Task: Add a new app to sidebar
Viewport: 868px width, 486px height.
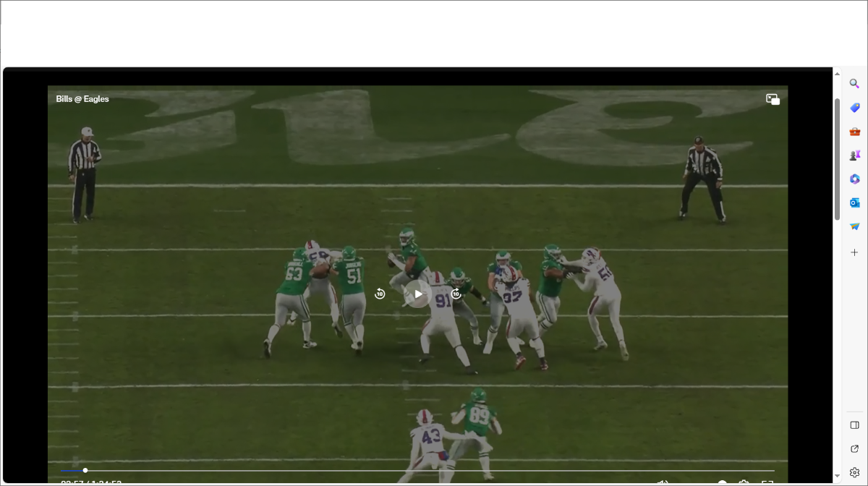Action: coord(854,252)
